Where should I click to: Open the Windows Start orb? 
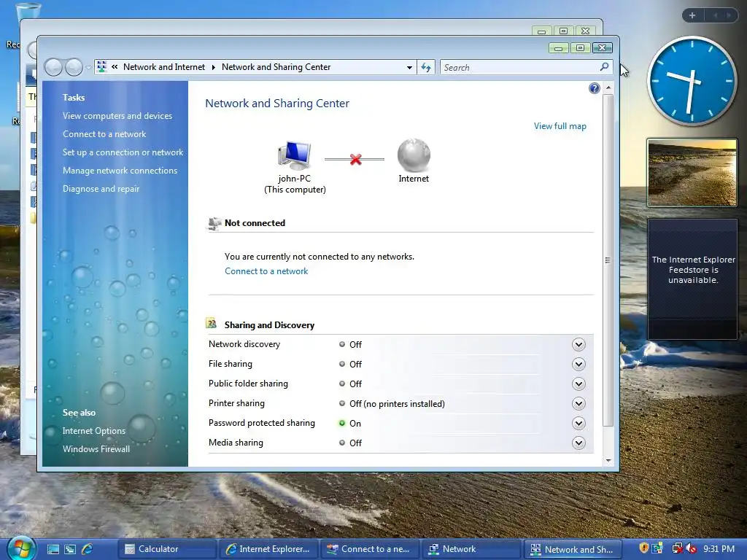pos(21,548)
